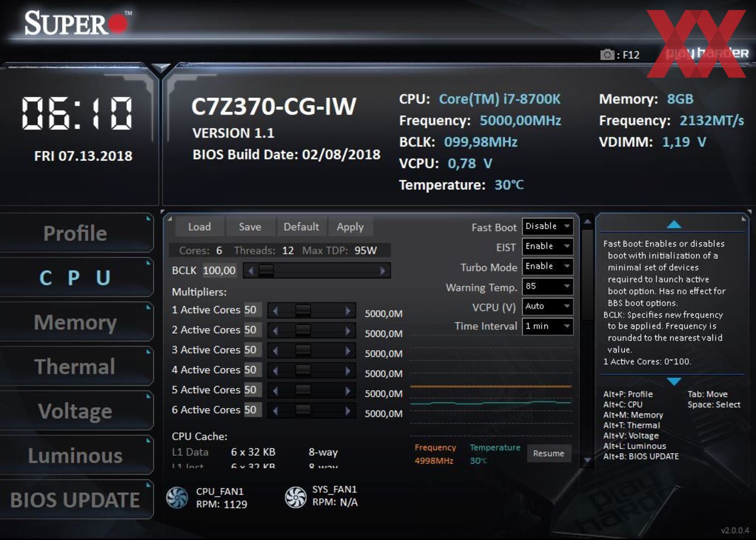Click the settings panel scrollbar down arrow

click(x=587, y=460)
